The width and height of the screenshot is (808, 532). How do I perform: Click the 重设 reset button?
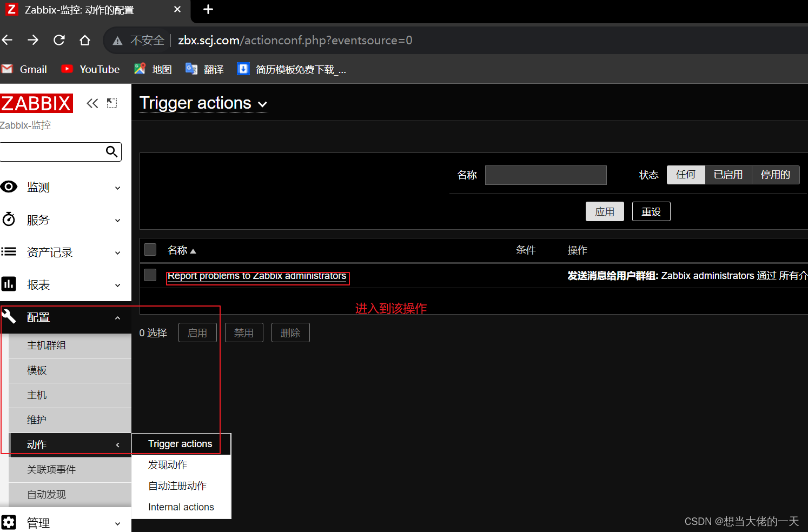tap(651, 211)
